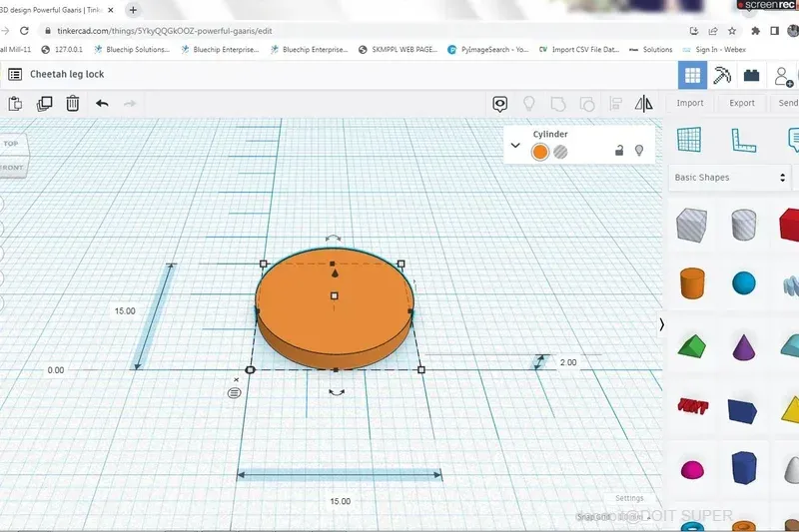This screenshot has height=532, width=799.
Task: Click the Duplicate and repeat icon
Action: [x=44, y=104]
